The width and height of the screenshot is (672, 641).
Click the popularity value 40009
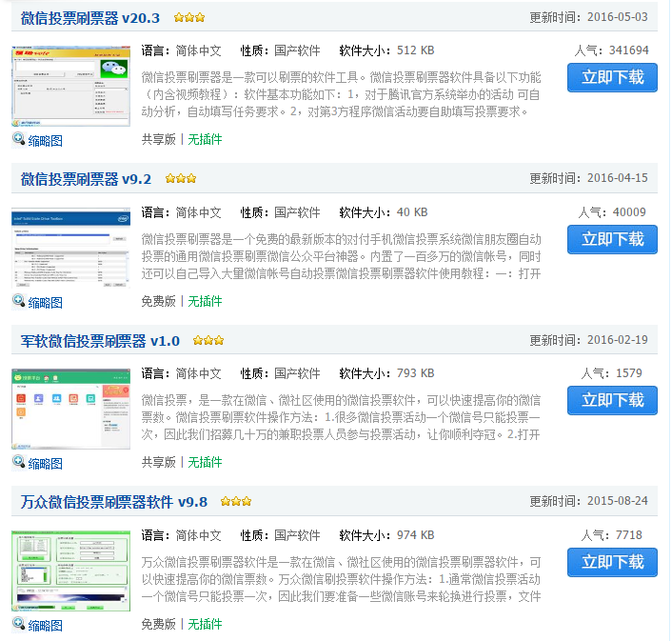pyautogui.click(x=629, y=212)
